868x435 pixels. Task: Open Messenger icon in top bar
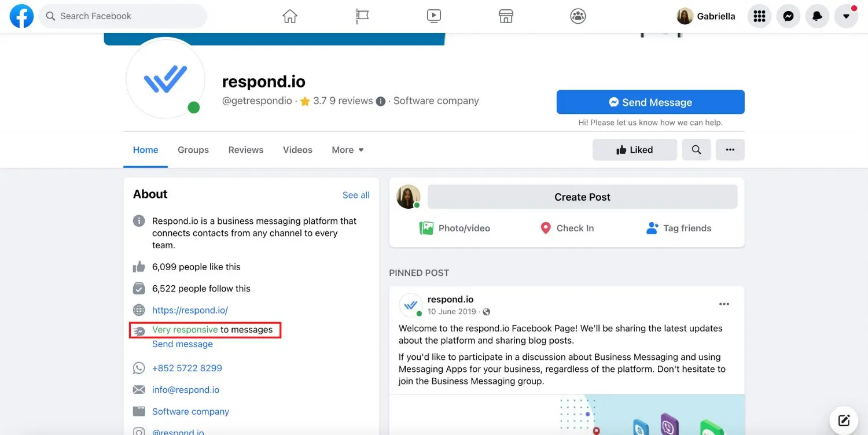[788, 16]
